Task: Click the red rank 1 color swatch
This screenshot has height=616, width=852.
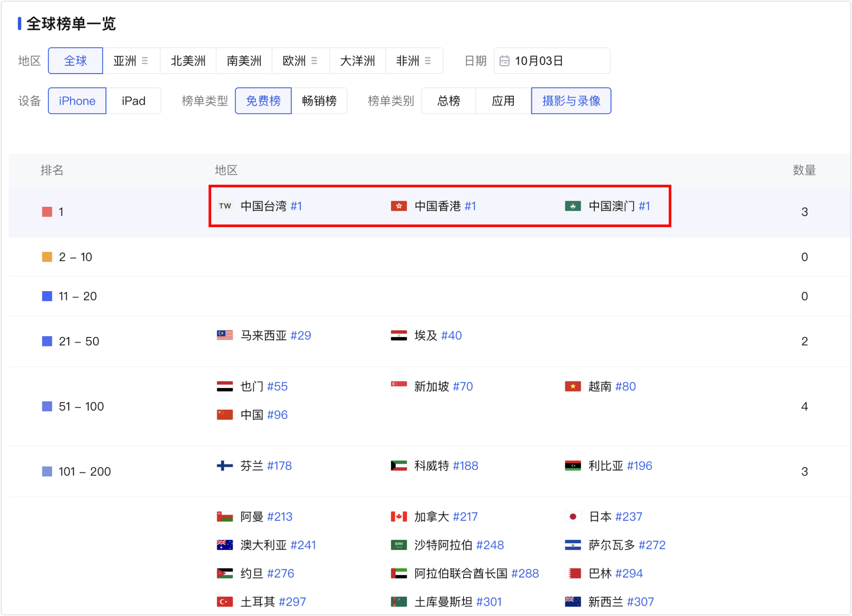Action: (47, 212)
